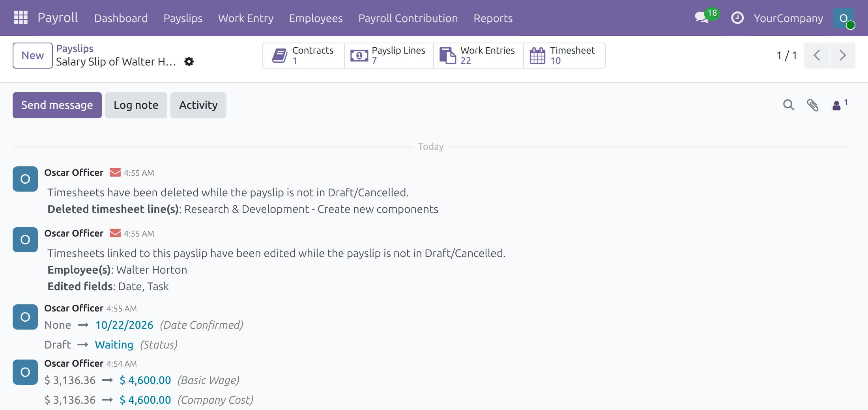Viewport: 868px width, 410px height.
Task: Click the 'Edited fields: Date, Task' line
Action: click(108, 287)
